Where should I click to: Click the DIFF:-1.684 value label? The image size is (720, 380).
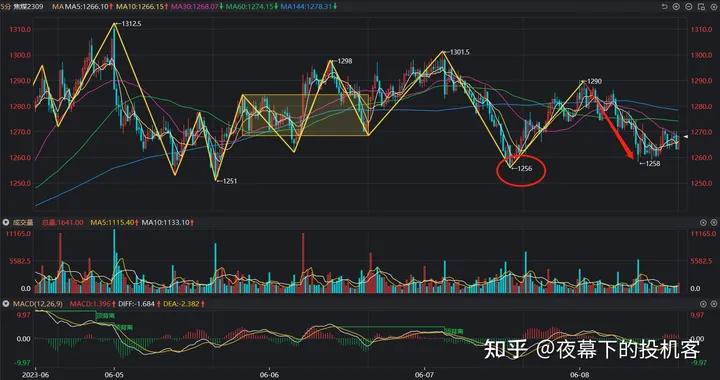point(136,304)
